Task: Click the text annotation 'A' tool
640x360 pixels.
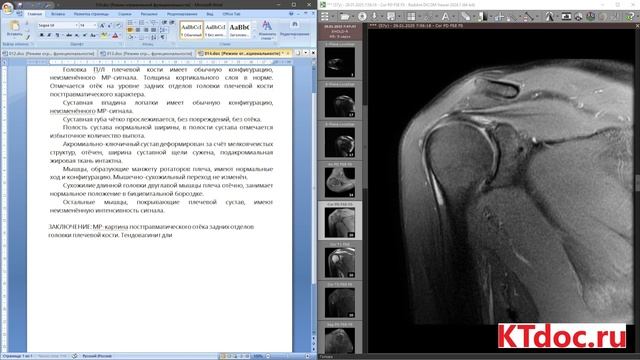Action: (x=445, y=16)
